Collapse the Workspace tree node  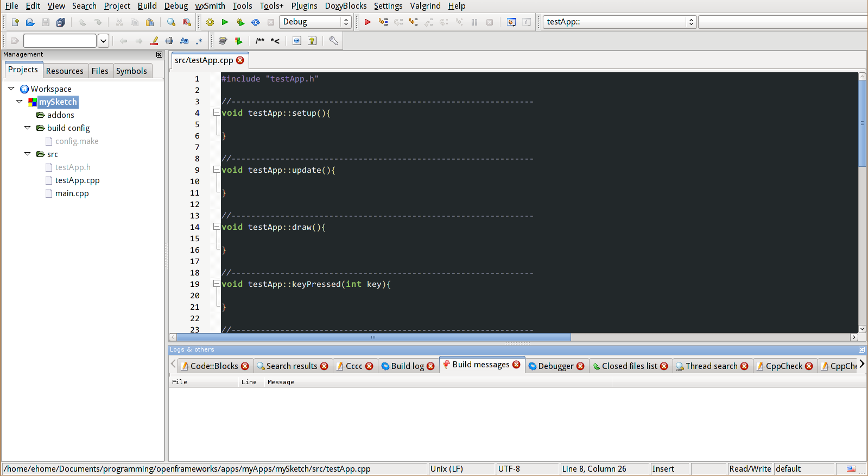point(11,89)
